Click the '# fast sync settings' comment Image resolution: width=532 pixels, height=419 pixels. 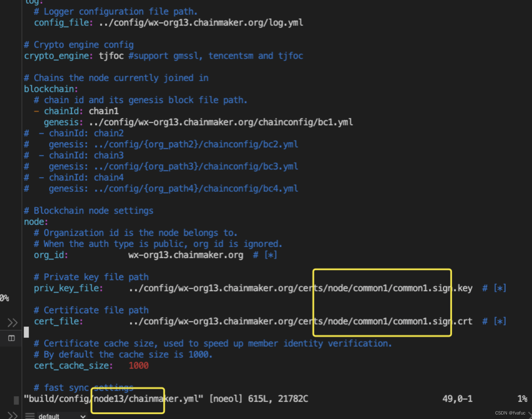(84, 388)
